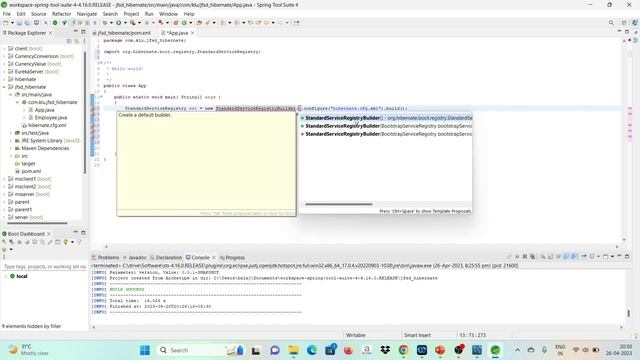Click the autocomplete popup horizontal scrollbar
The image size is (640, 360).
[339, 204]
